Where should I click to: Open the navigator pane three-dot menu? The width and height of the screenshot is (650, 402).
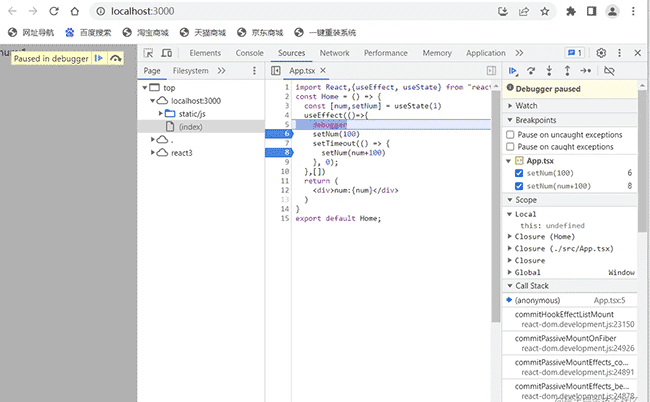click(x=254, y=71)
